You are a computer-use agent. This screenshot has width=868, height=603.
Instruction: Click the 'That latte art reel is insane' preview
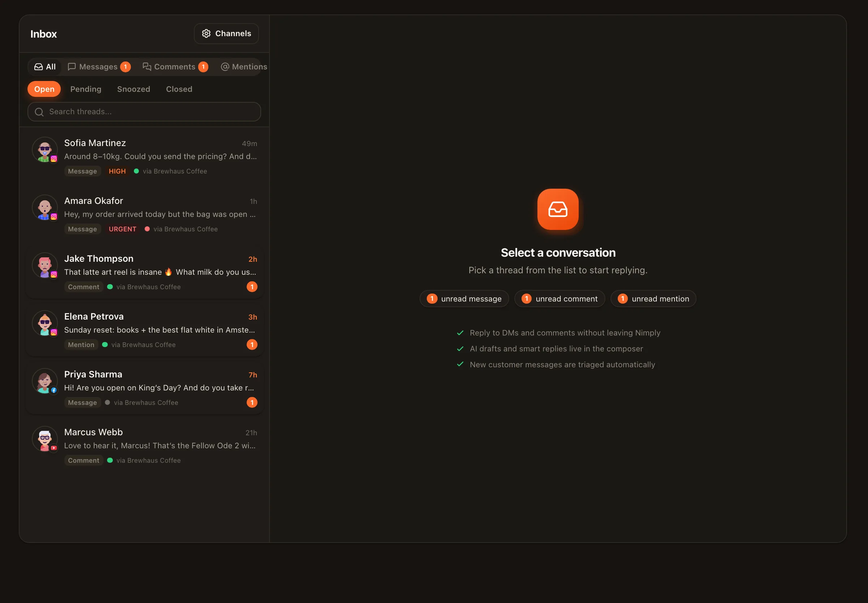click(x=160, y=273)
